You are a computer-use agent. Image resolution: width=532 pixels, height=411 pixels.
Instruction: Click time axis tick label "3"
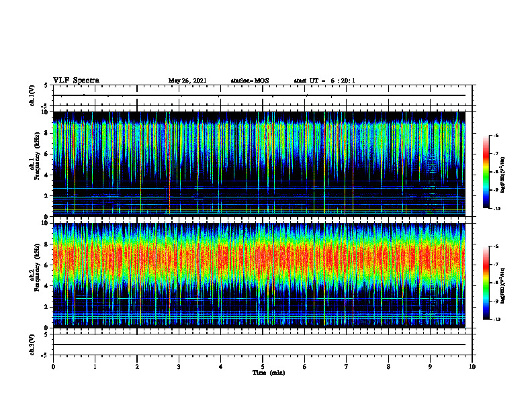click(x=179, y=366)
